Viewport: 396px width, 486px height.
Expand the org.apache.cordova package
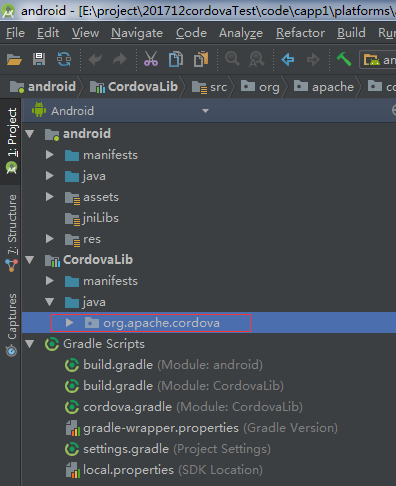point(70,323)
